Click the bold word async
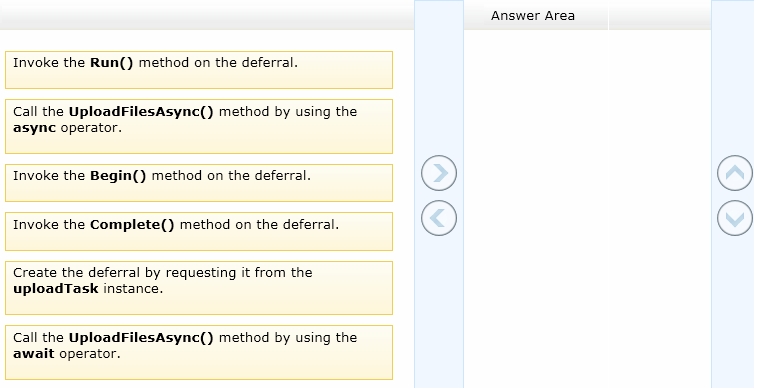 point(34,128)
